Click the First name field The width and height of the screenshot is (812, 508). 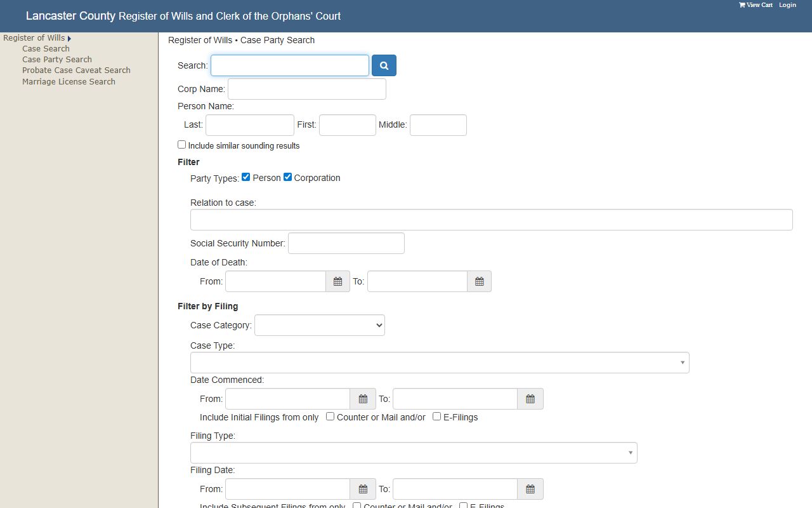click(348, 125)
